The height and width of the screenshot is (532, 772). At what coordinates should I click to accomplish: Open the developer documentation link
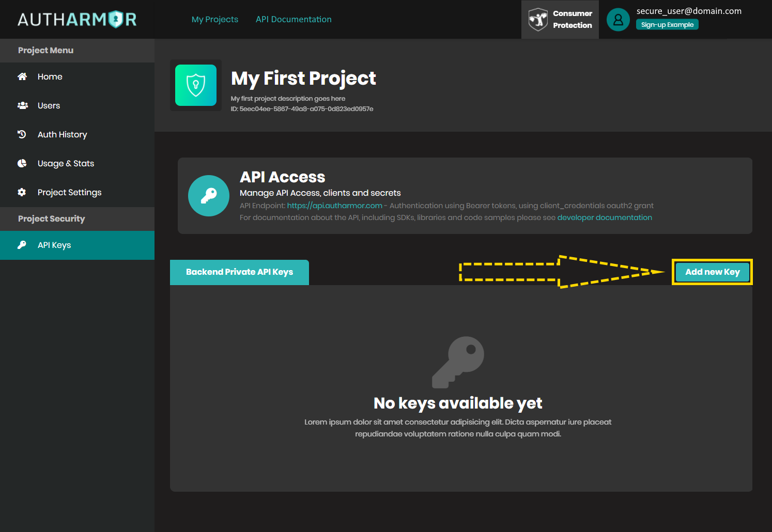(605, 217)
